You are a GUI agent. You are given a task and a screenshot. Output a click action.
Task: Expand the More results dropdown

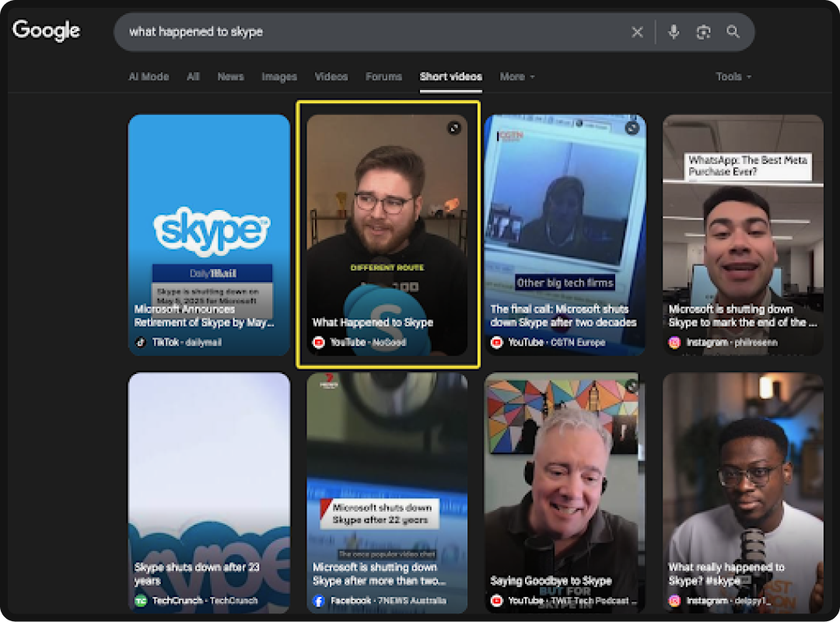pyautogui.click(x=516, y=77)
